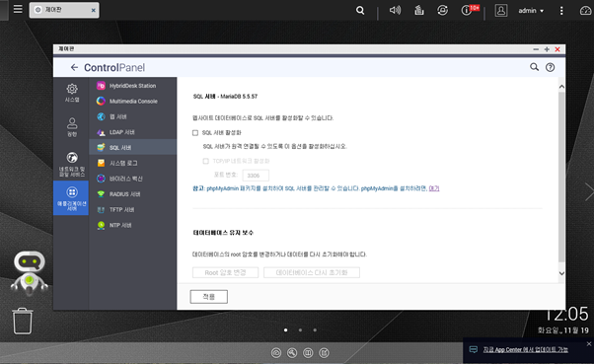Click the vertical scrollbar thumb
The height and width of the screenshot is (364, 594).
[x=561, y=177]
